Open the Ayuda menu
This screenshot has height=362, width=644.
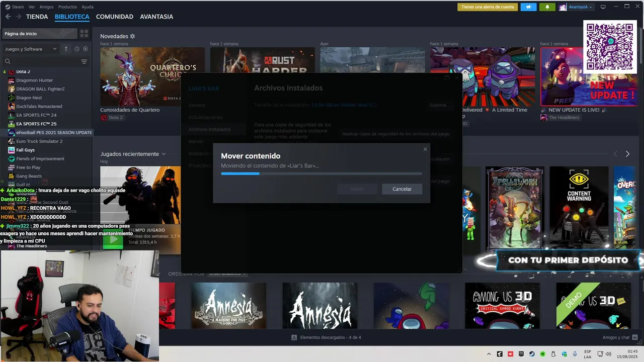coord(88,7)
